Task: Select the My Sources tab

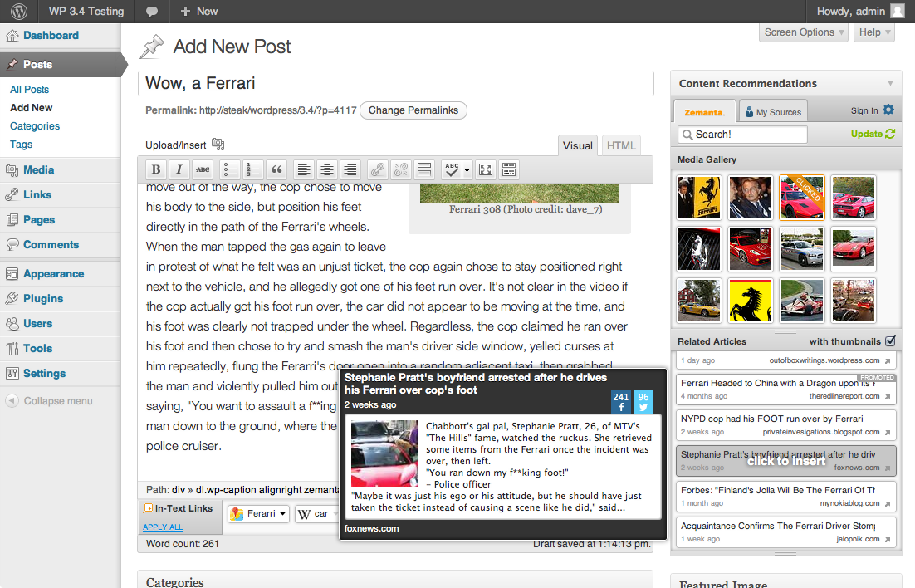Action: coord(773,112)
